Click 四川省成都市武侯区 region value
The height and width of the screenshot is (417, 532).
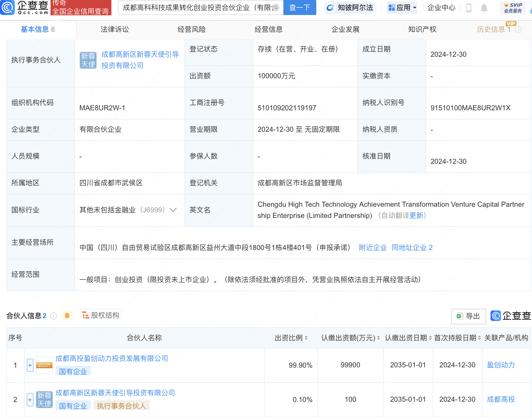click(x=111, y=183)
